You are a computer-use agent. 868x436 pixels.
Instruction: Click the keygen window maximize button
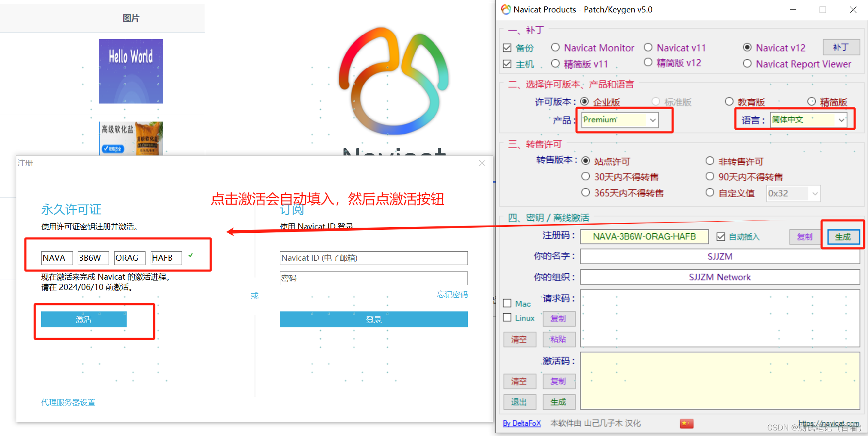(x=822, y=9)
